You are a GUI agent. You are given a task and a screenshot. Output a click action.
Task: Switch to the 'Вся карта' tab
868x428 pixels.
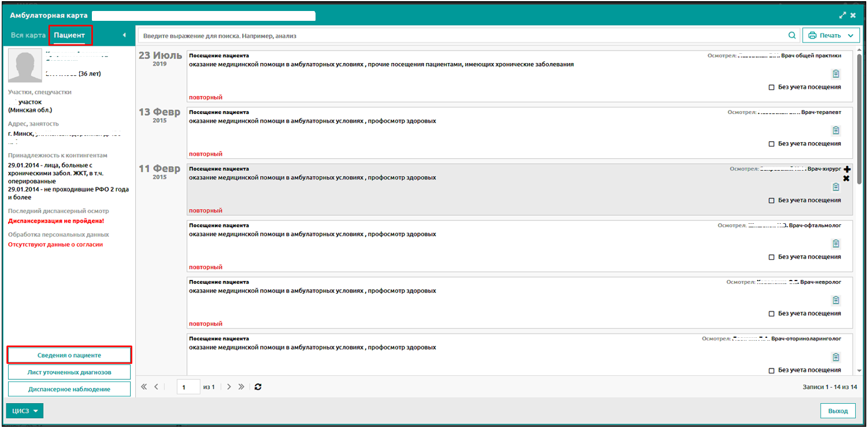(x=28, y=36)
